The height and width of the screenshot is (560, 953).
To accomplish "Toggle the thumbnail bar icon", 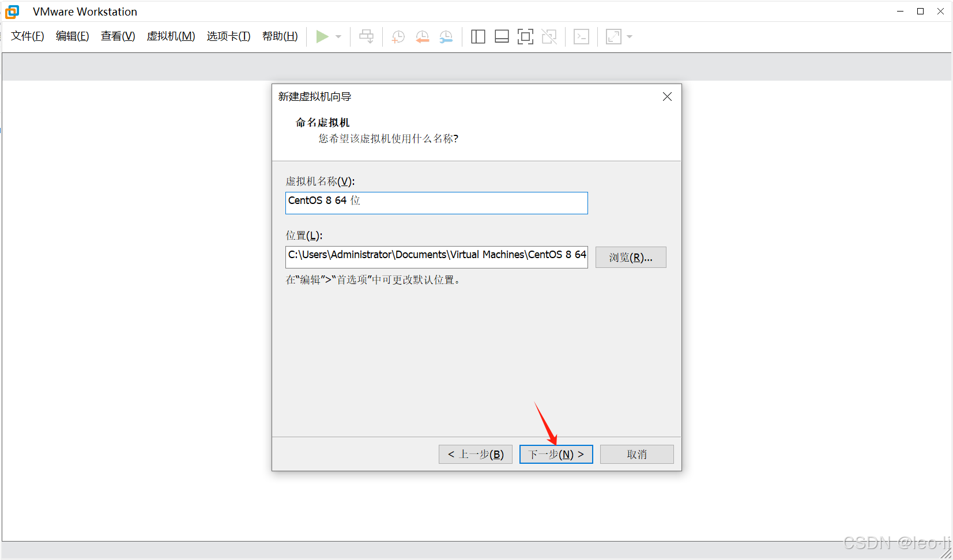I will coord(502,37).
